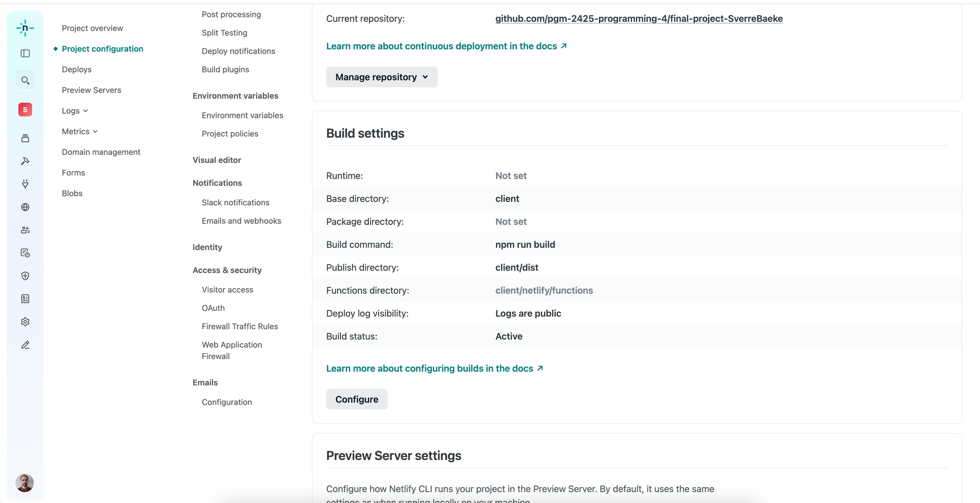Click the pencil edit icon
The image size is (980, 503).
pyautogui.click(x=25, y=345)
